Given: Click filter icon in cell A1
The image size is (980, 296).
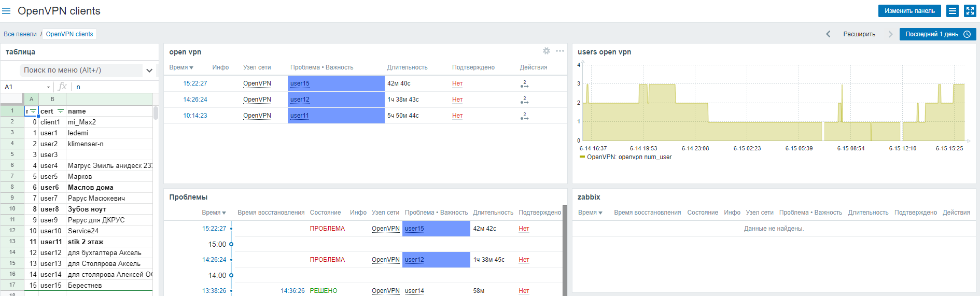Looking at the screenshot, I should pyautogui.click(x=33, y=111).
